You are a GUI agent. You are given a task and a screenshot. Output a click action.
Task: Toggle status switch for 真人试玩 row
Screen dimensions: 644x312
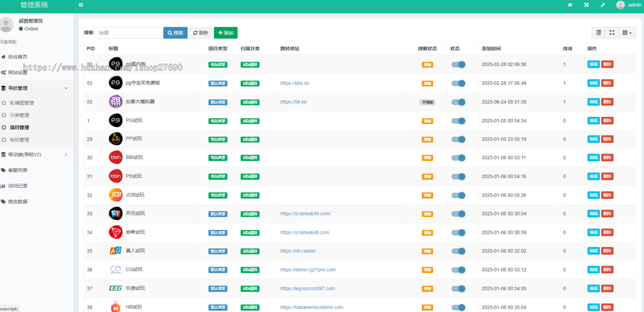458,251
